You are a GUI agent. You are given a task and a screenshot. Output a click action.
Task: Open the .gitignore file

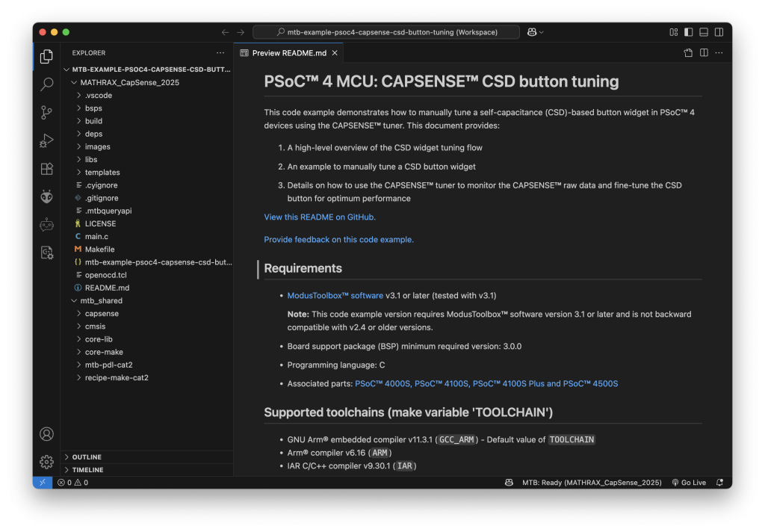coord(147,198)
